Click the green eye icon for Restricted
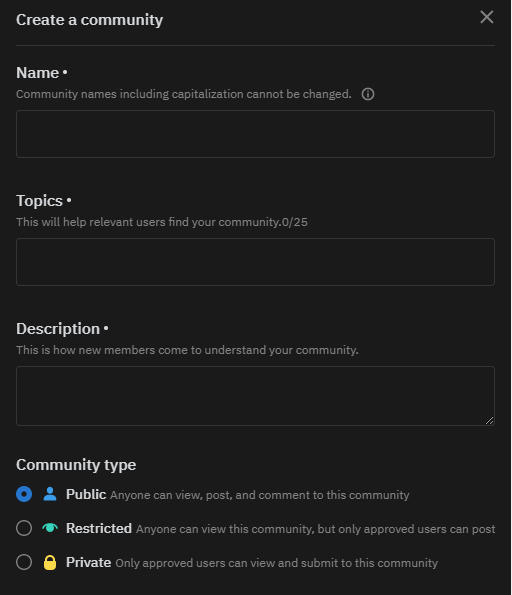Screen dimensions: 512x595 (50, 528)
